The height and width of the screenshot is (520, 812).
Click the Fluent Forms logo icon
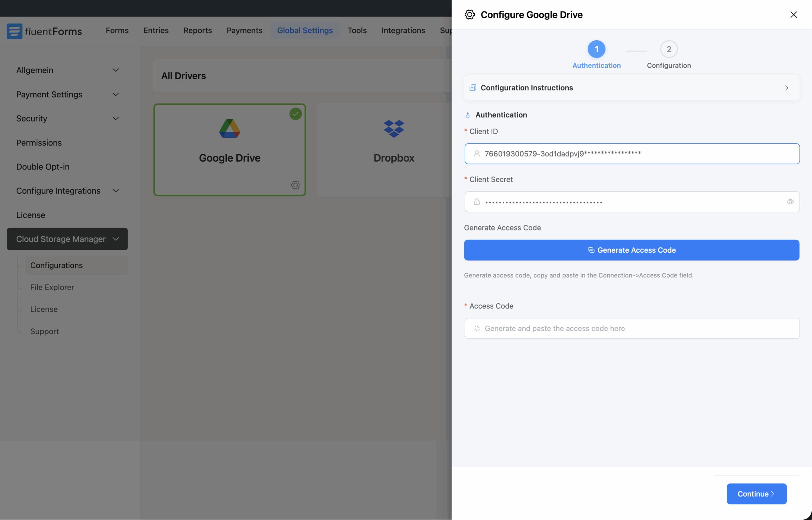click(15, 31)
